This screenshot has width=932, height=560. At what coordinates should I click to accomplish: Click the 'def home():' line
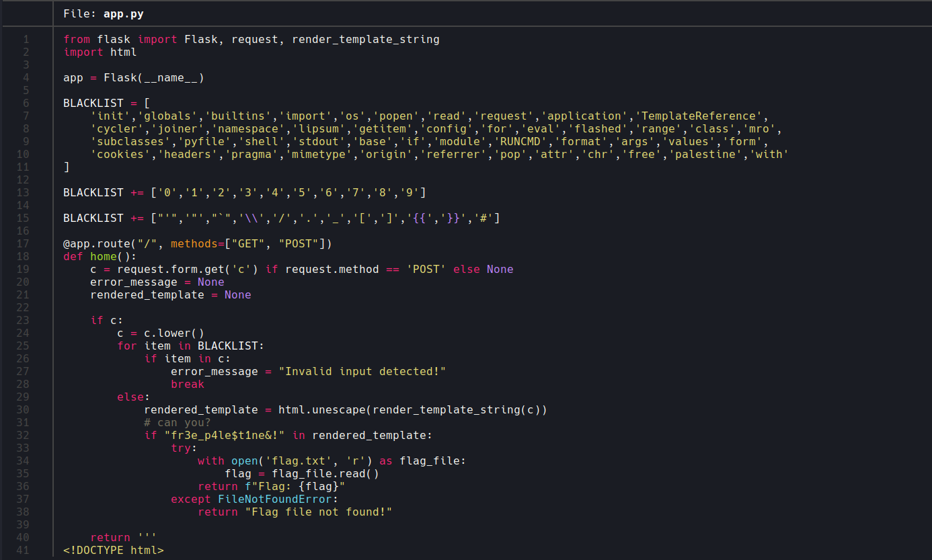pos(100,256)
